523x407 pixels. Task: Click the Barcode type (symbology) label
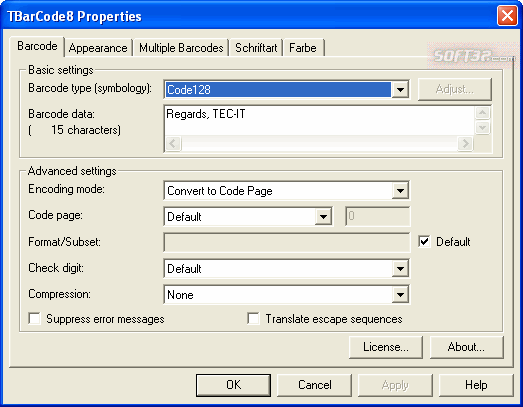coord(90,88)
